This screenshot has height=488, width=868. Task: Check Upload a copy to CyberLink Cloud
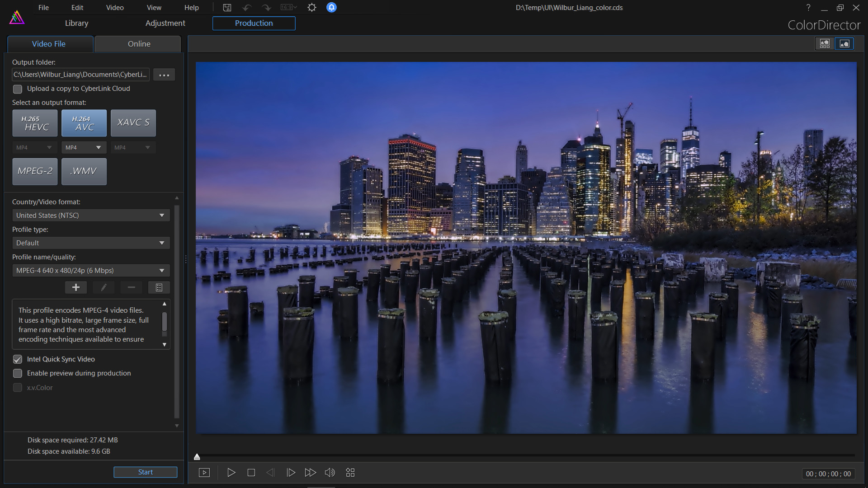click(18, 89)
